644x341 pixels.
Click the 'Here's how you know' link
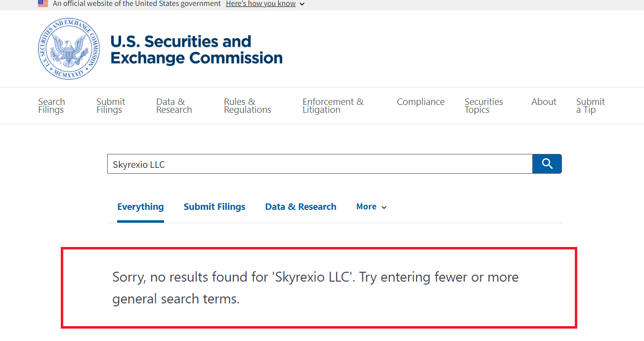(x=260, y=4)
